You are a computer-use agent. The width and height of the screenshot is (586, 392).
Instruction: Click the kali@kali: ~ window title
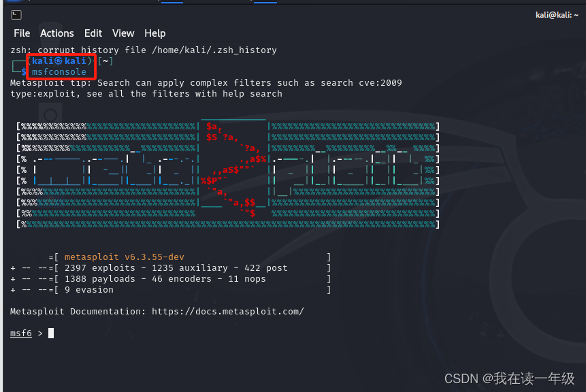(557, 15)
